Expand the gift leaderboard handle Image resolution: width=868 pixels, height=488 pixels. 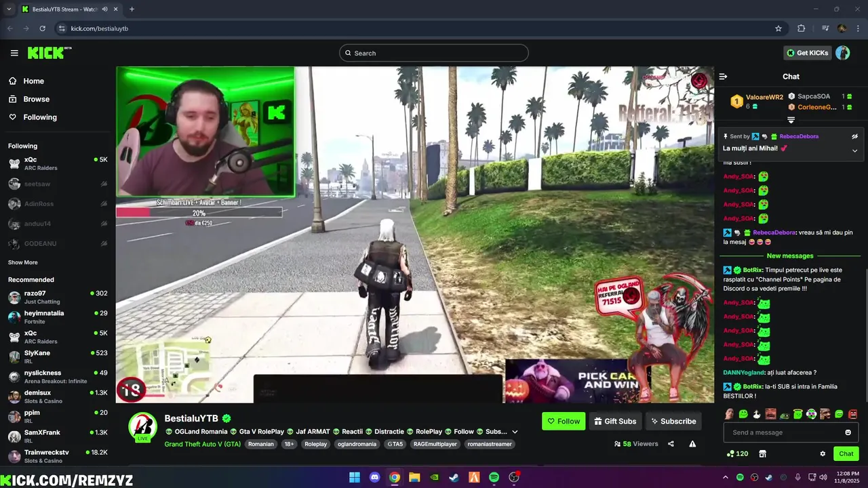tap(791, 120)
